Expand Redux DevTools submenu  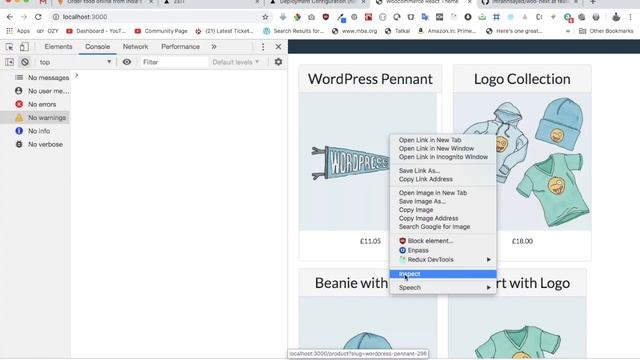coord(443,260)
